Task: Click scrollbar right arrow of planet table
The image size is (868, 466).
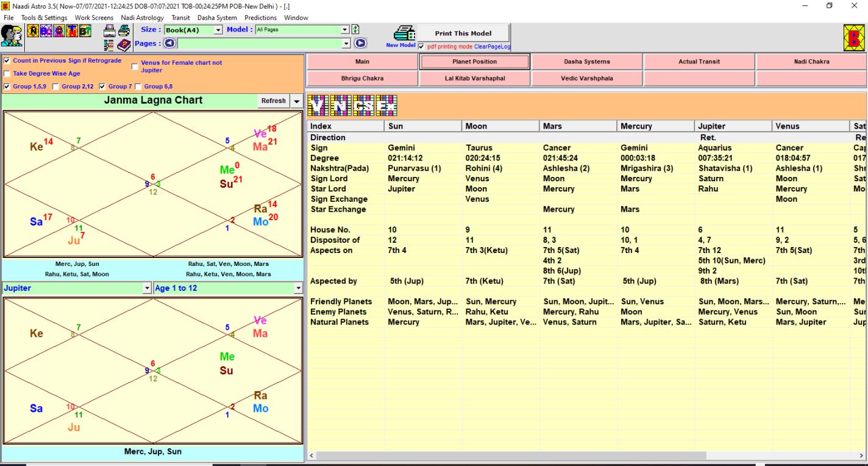Action: [x=861, y=456]
